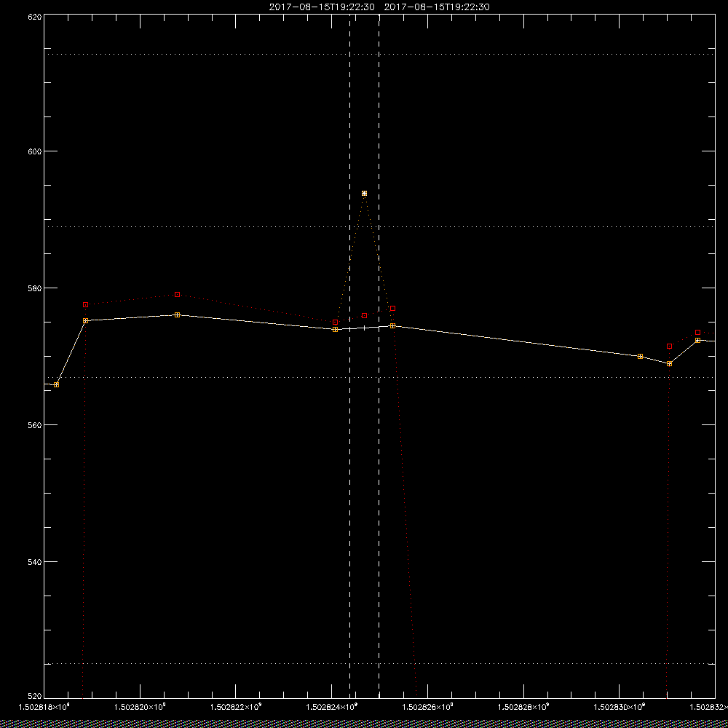The image size is (728, 728).
Task: Click the orange peak data point near 594
Action: point(365,193)
